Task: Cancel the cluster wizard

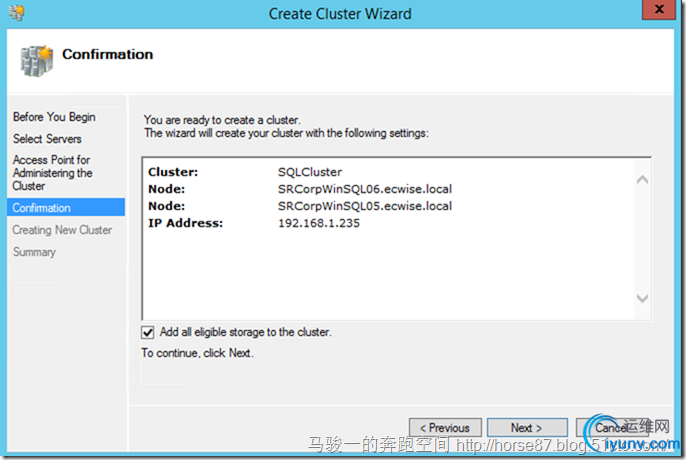Action: pos(612,428)
